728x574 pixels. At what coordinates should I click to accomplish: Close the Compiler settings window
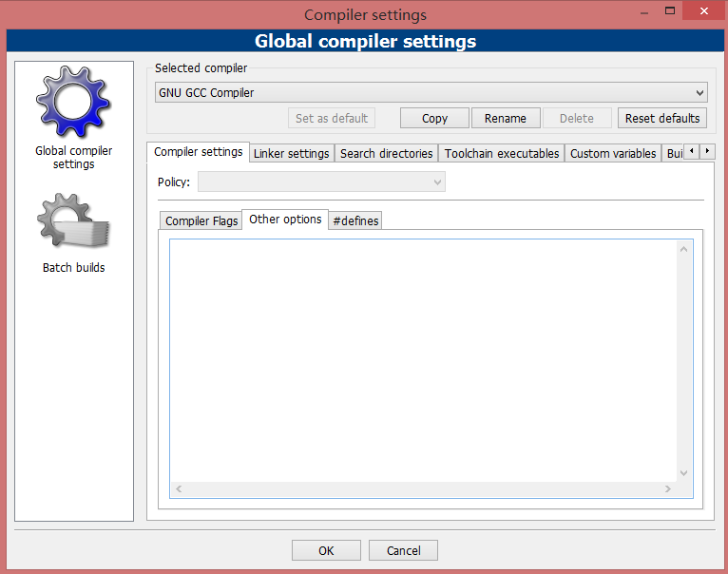704,10
